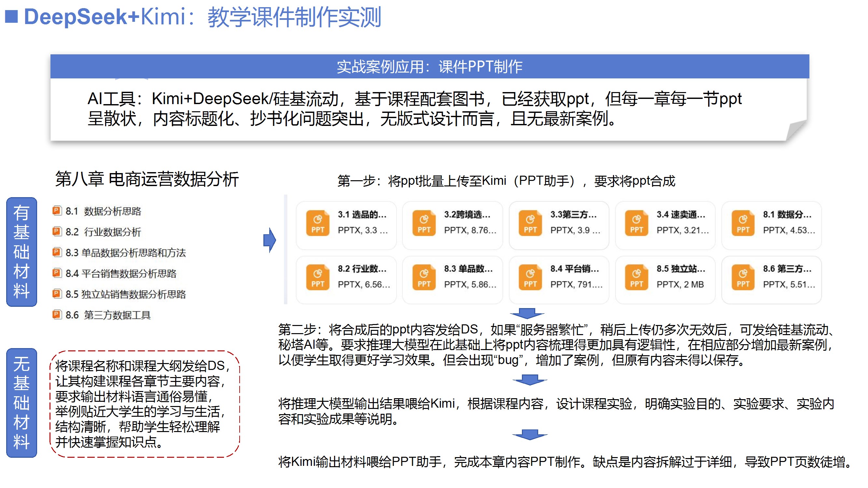
Task: Click the PPT icon of 3.4 速卖通 file
Action: pyautogui.click(x=636, y=223)
